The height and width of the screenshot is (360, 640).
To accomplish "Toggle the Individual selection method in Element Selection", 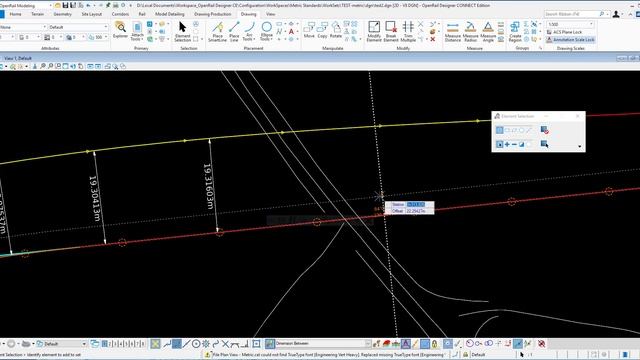I will pos(499,130).
